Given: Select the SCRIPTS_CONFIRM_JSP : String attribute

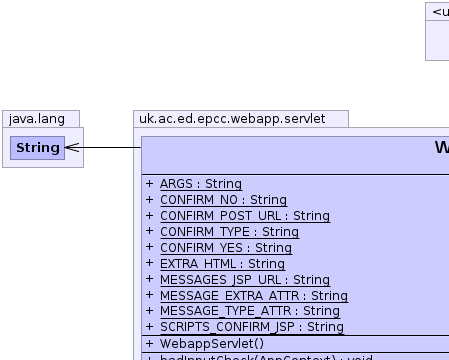Looking at the screenshot, I should [252, 327].
